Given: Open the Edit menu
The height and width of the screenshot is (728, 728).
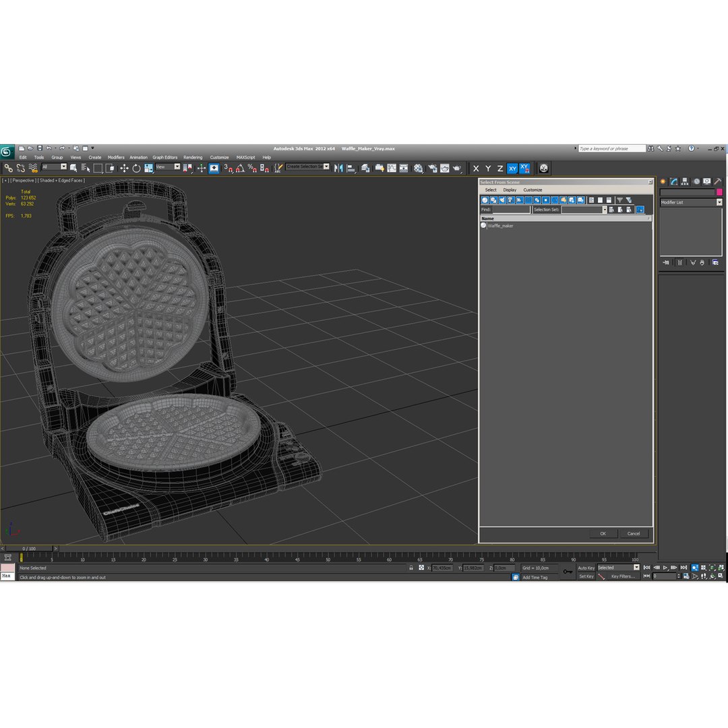Looking at the screenshot, I should (x=23, y=157).
